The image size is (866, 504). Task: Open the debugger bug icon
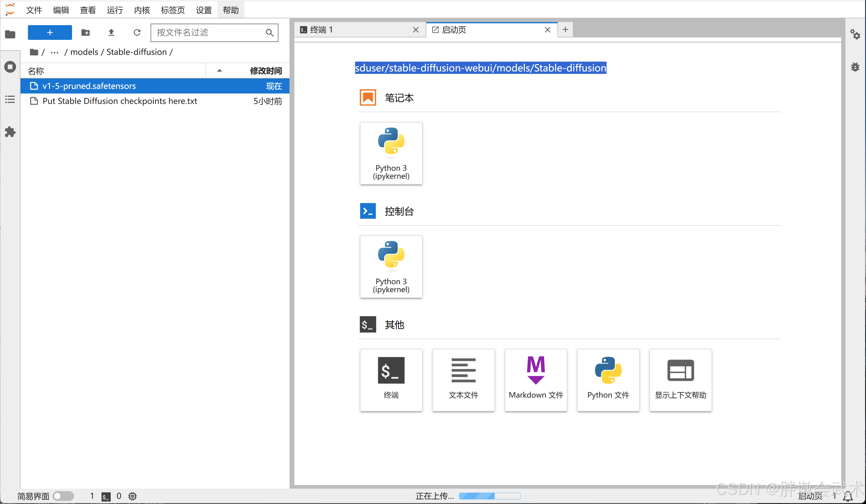tap(855, 67)
